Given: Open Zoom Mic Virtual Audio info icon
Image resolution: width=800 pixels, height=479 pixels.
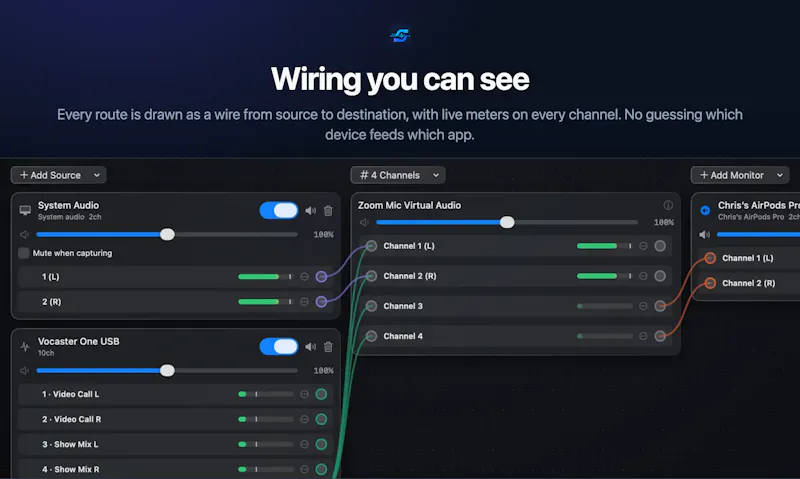Looking at the screenshot, I should coord(668,205).
